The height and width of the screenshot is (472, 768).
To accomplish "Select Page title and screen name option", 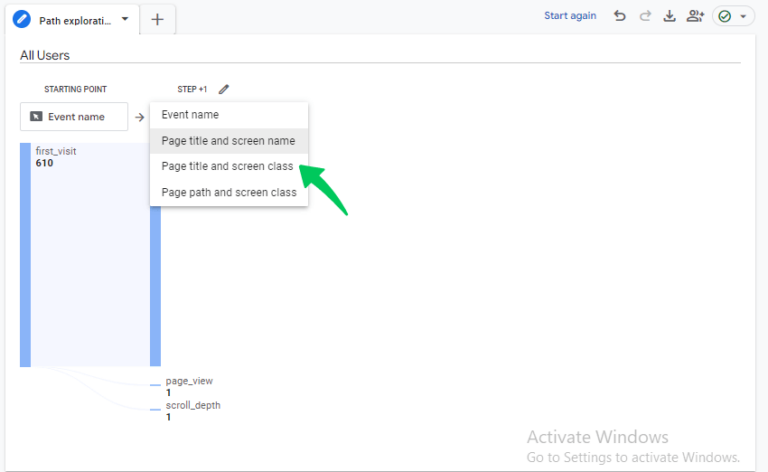I will [x=228, y=141].
